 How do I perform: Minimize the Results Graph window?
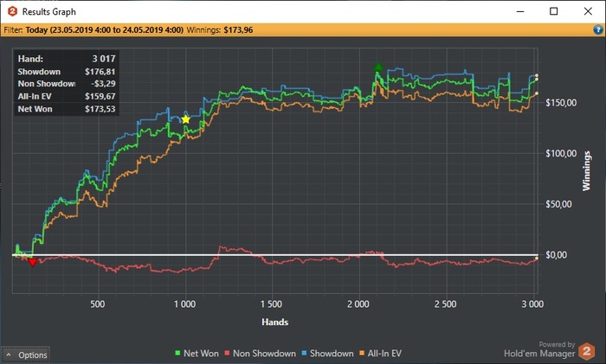520,11
